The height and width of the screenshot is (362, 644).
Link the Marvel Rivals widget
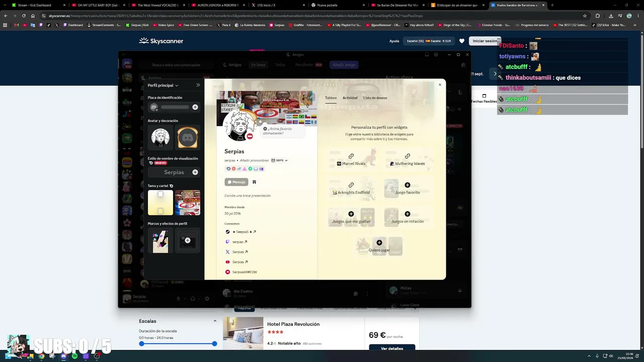(x=351, y=159)
